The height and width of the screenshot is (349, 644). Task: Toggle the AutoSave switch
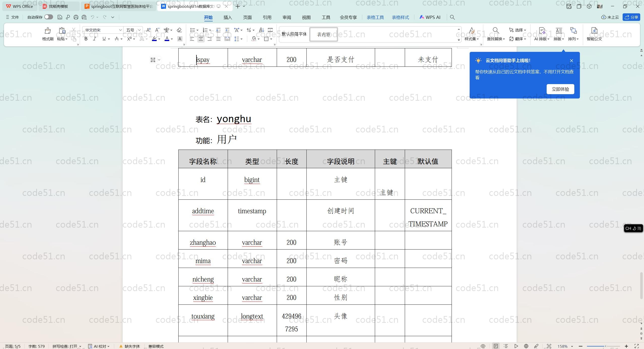tap(49, 17)
